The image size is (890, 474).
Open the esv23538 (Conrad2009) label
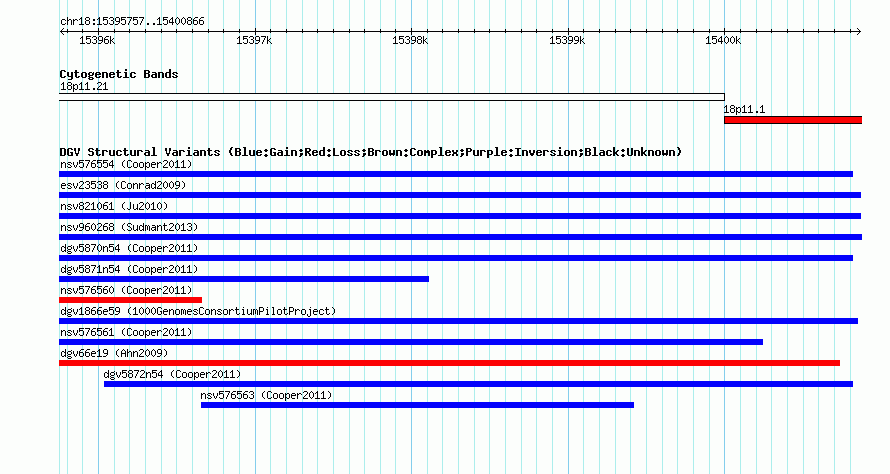[123, 186]
